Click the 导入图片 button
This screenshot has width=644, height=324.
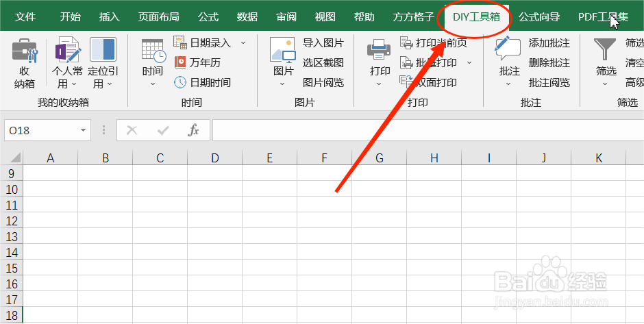click(x=323, y=42)
